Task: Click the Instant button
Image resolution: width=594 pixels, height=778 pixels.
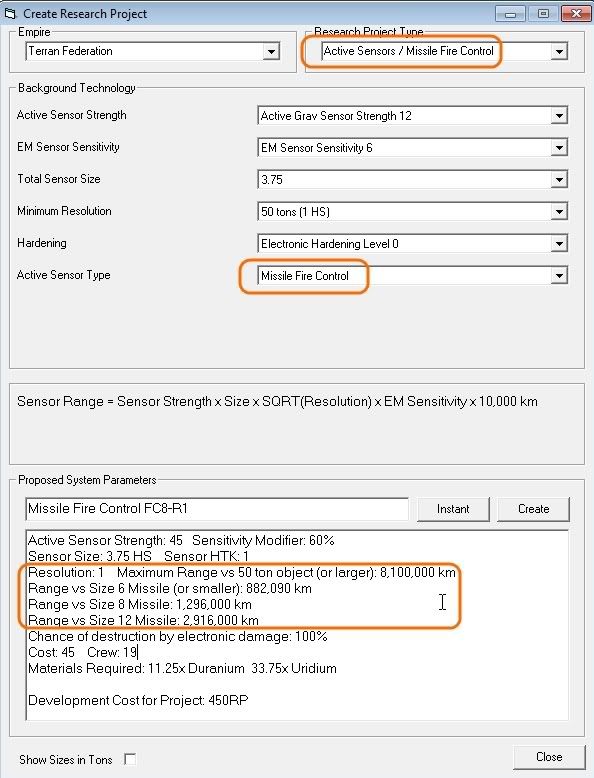Action: click(453, 509)
